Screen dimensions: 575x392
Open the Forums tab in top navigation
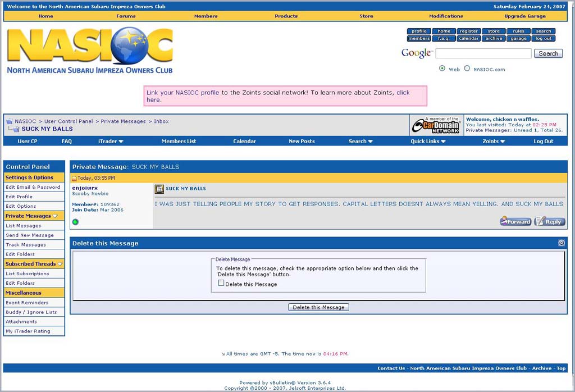126,16
